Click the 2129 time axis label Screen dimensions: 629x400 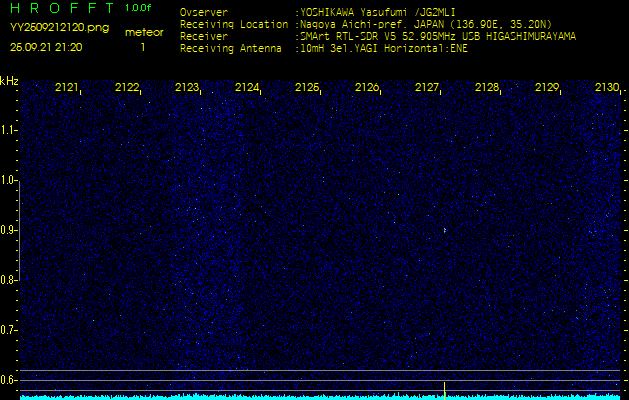pos(547,87)
